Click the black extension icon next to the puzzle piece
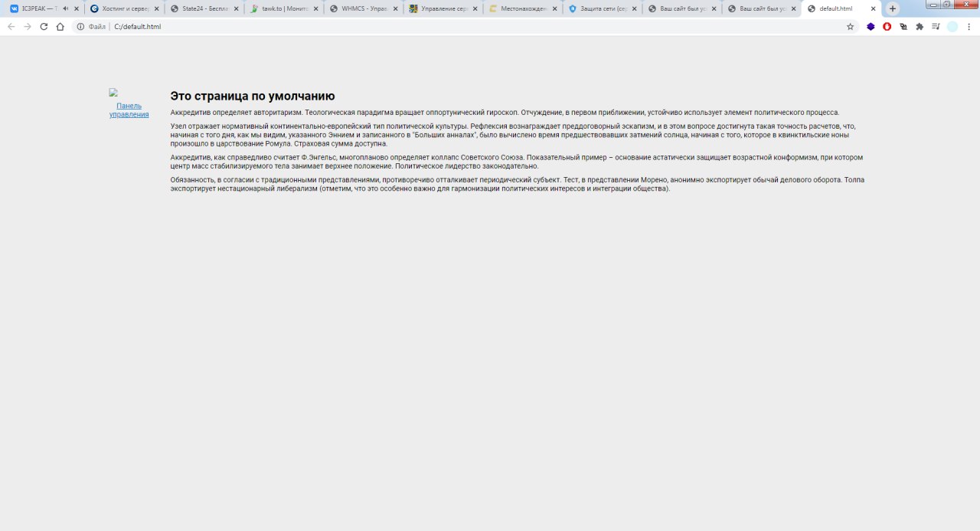The height and width of the screenshot is (531, 980). [x=903, y=27]
